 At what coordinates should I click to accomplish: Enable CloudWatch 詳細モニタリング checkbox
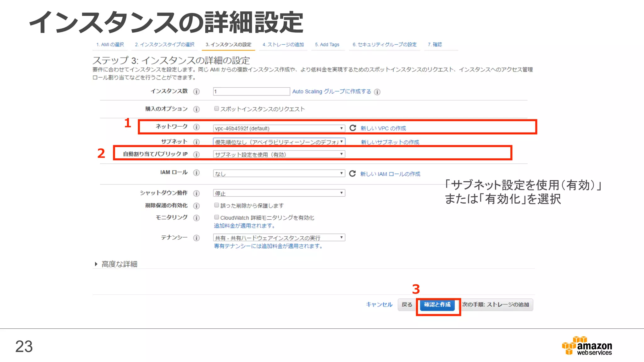tap(216, 217)
